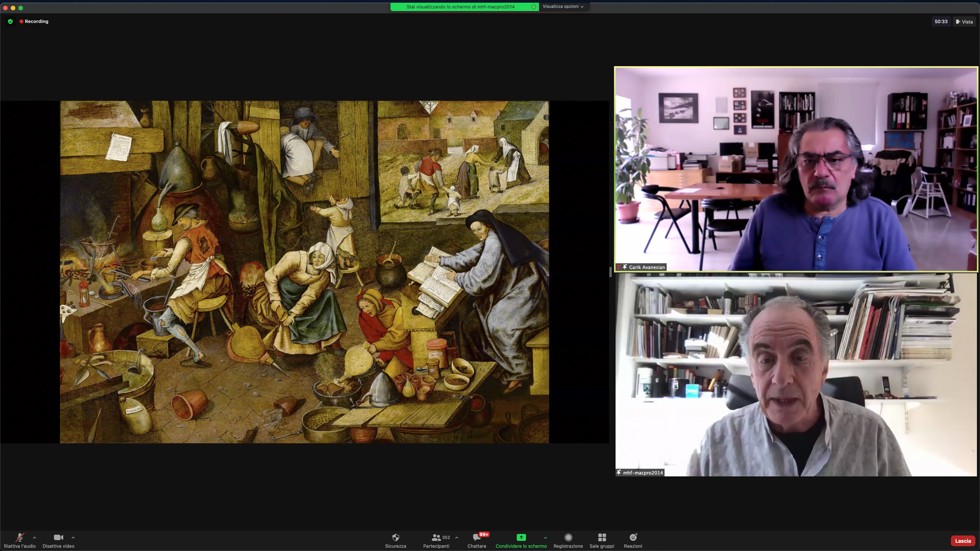Click the green macOS fullscreen window button
The height and width of the screenshot is (551, 980).
(21, 8)
